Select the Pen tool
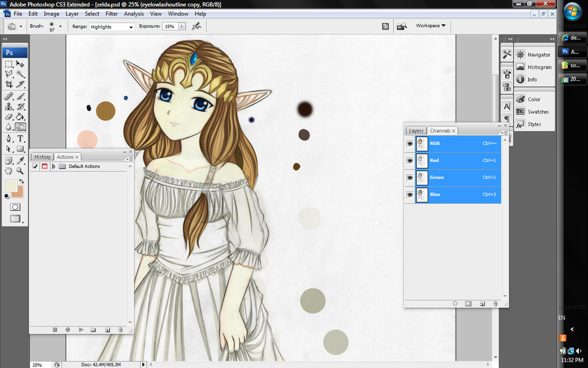 [x=9, y=139]
